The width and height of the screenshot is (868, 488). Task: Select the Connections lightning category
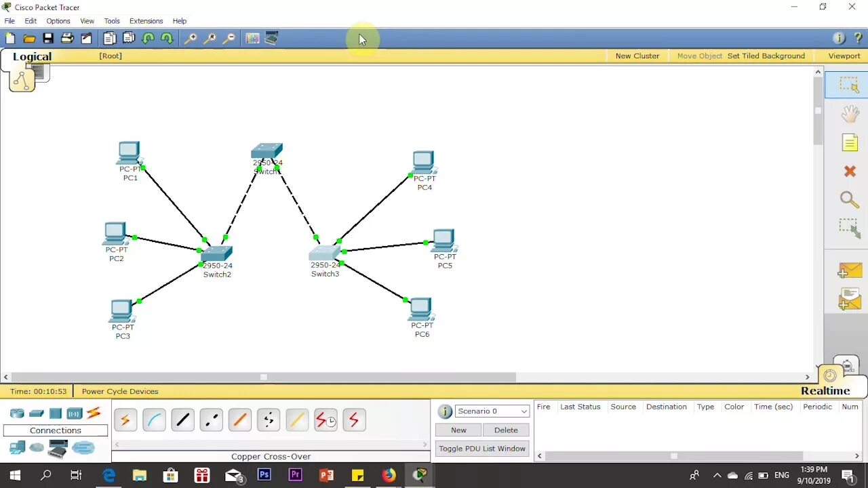coord(94,413)
